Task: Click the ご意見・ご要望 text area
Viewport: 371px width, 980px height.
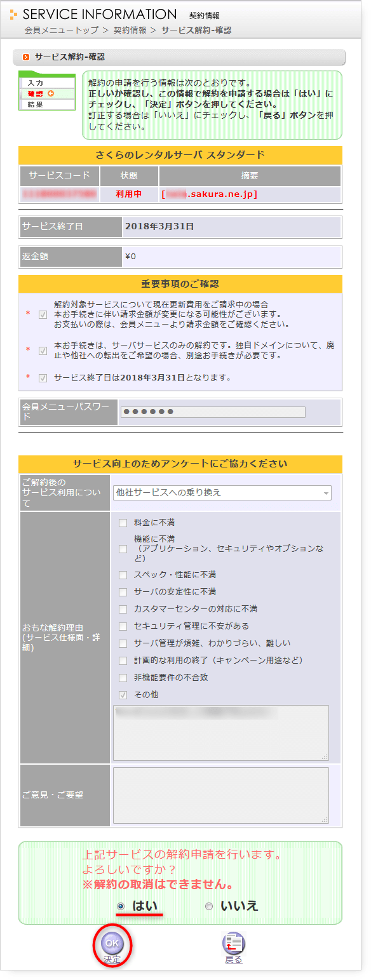Action: click(221, 795)
